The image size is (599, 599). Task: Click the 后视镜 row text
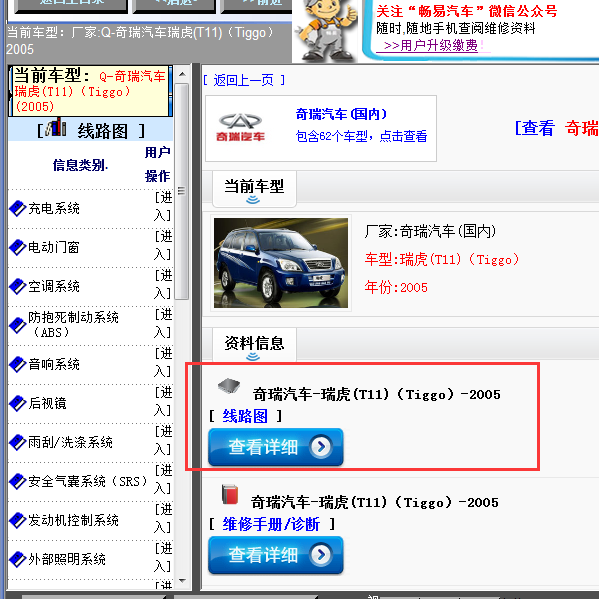pyautogui.click(x=47, y=404)
